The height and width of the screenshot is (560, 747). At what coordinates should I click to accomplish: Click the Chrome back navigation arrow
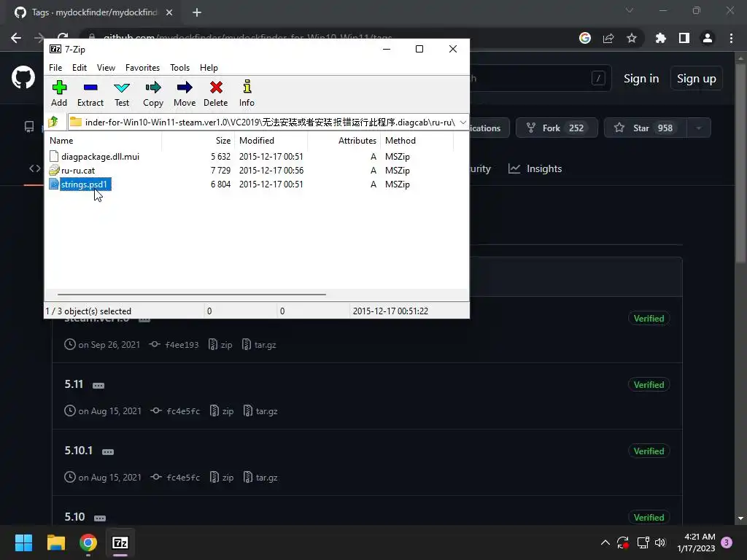[x=16, y=38]
